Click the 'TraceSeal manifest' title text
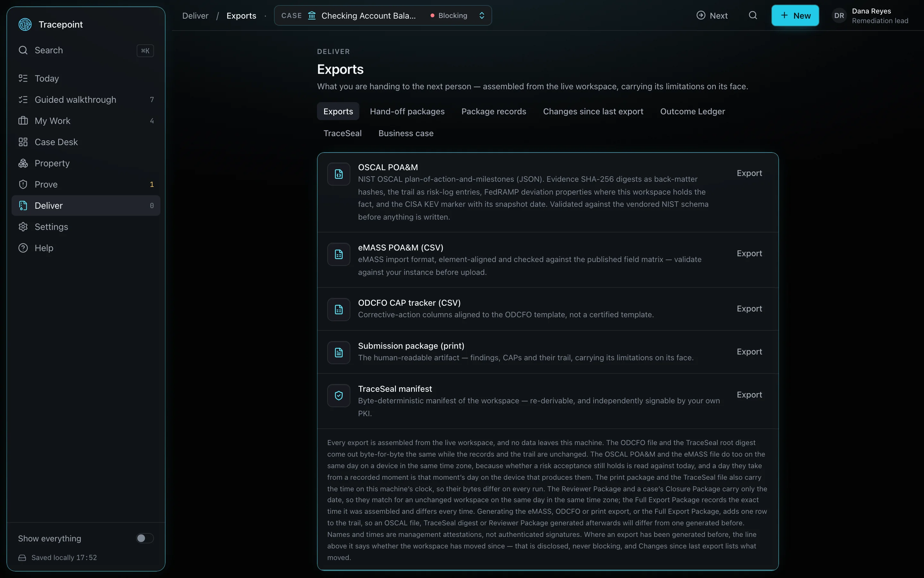The width and height of the screenshot is (924, 578). pos(395,389)
